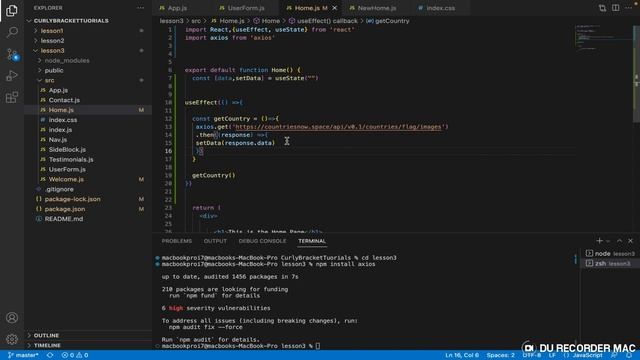Open the new terminal launch profile dropdown

(608, 241)
